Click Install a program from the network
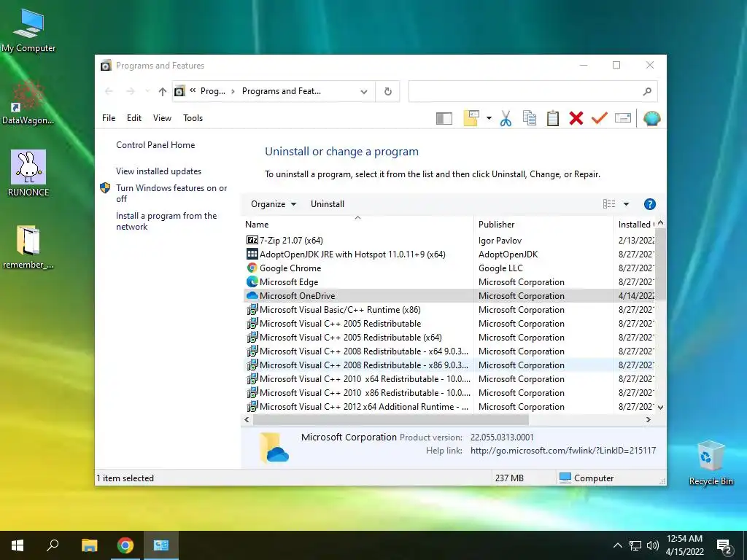Screen dimensions: 747x560 tap(166, 221)
